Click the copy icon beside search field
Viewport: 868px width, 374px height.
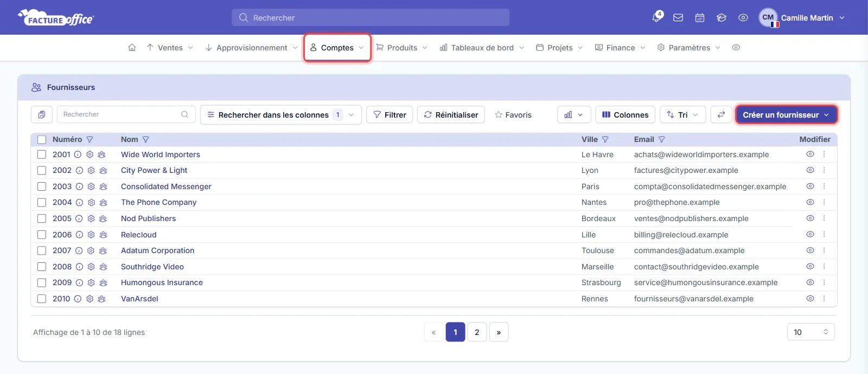pos(42,114)
